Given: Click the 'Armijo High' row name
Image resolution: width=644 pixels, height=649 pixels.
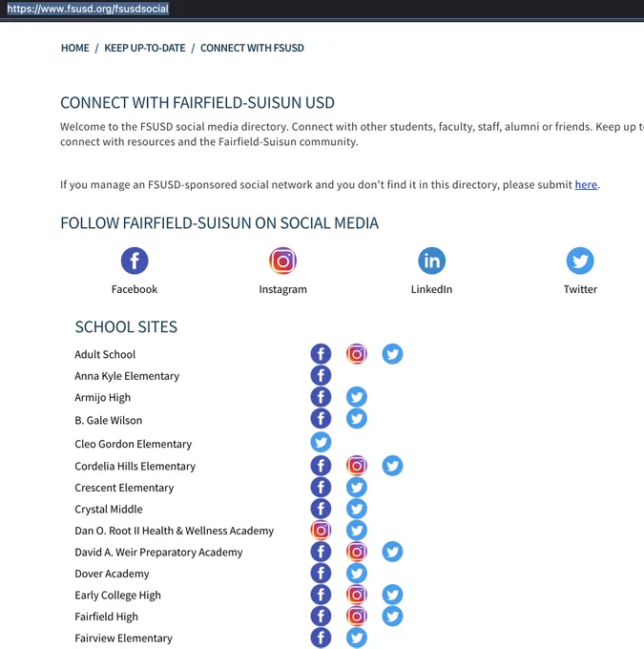Looking at the screenshot, I should pos(103,397).
